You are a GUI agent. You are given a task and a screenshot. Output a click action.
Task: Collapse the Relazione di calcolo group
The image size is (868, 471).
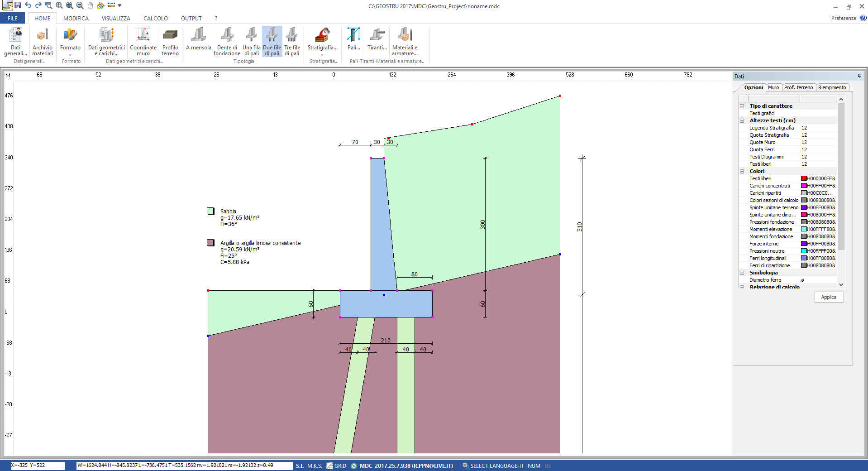pyautogui.click(x=742, y=287)
